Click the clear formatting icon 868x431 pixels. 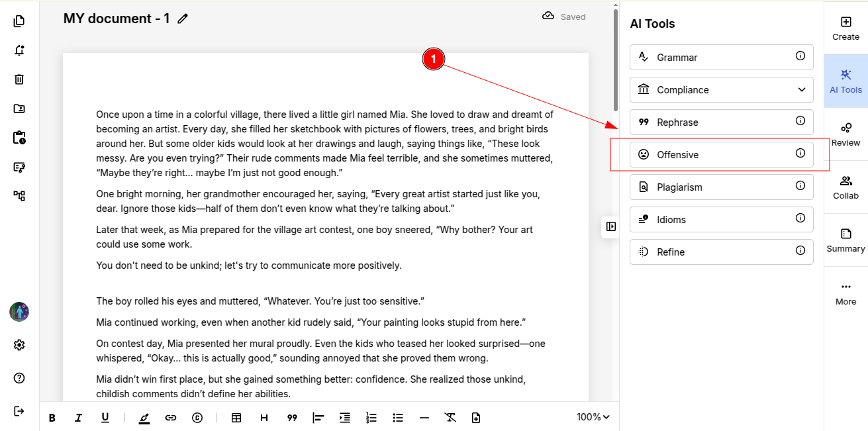pos(450,418)
